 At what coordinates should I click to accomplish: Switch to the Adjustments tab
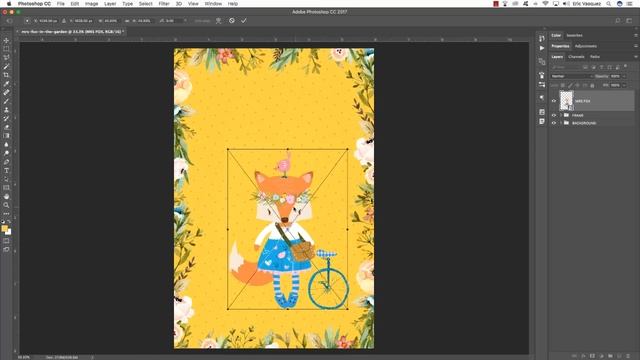click(586, 46)
